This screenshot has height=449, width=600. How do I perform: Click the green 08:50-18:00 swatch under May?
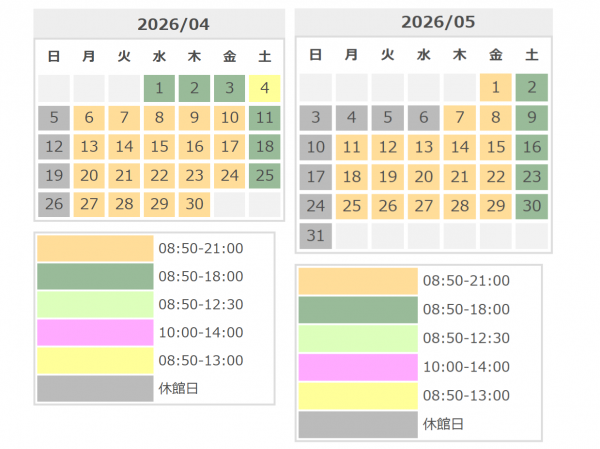coord(357,309)
